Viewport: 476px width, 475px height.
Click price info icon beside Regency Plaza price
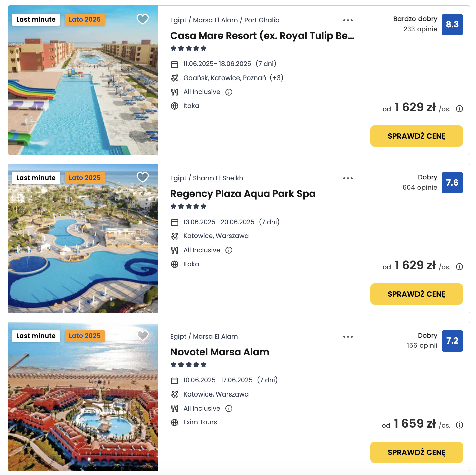point(459,267)
